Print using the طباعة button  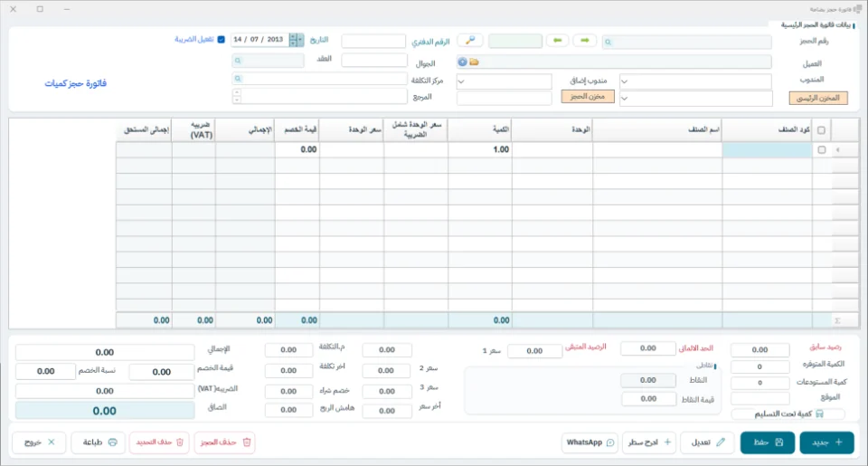click(x=99, y=442)
